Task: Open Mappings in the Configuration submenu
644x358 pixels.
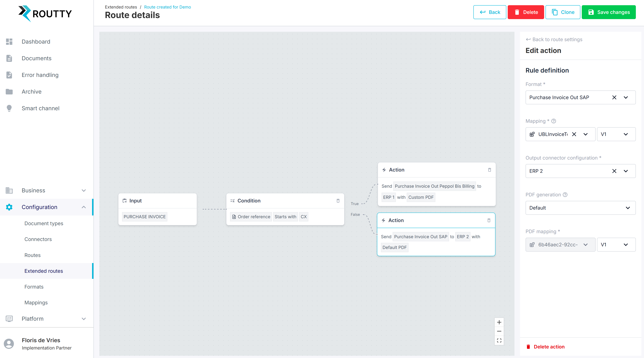Action: point(36,302)
